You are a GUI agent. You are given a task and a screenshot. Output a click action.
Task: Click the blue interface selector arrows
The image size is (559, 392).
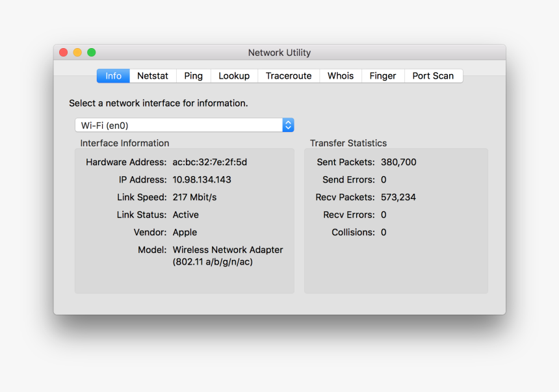coord(288,125)
